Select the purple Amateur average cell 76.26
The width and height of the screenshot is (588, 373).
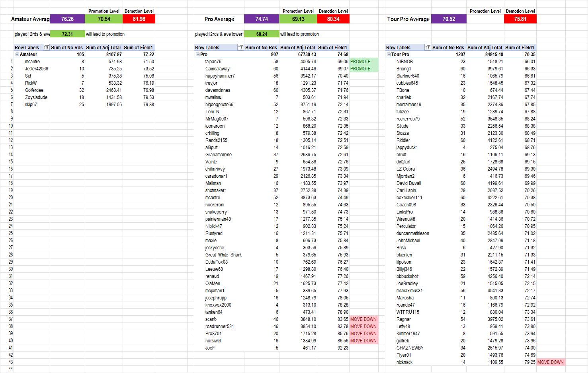[x=67, y=19]
